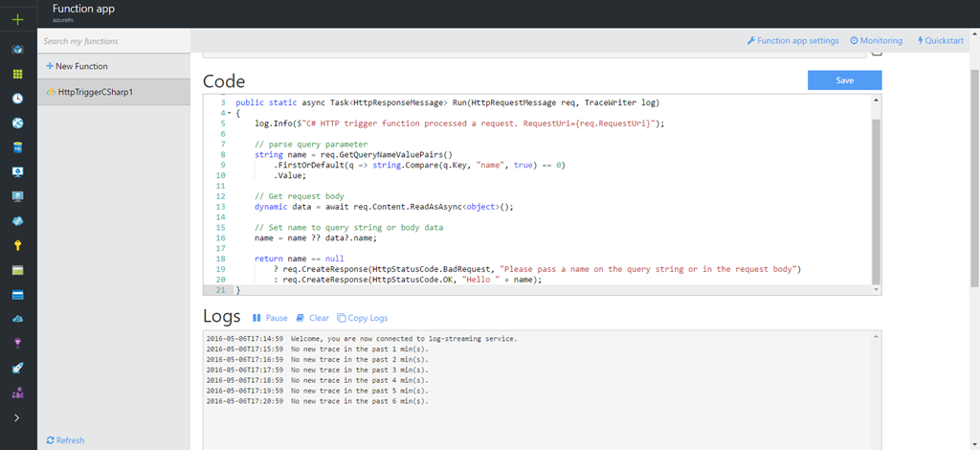This screenshot has width=980, height=450.
Task: Click the Logs section heading
Action: tap(222, 316)
